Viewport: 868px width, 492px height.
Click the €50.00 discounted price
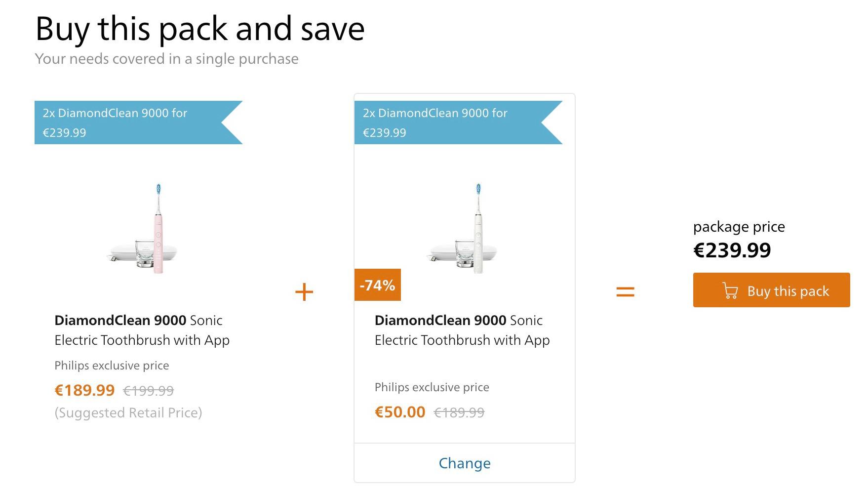[x=400, y=412]
